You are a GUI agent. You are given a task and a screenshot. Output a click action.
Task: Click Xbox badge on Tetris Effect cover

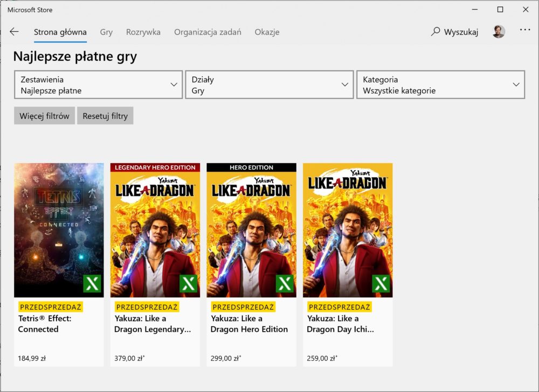[93, 284]
